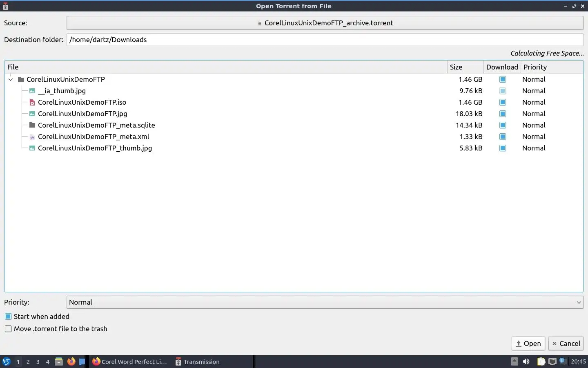Toggle download checkbox for CorelLinuxUnixDemoFTP.jpg
The height and width of the screenshot is (368, 588).
click(x=503, y=114)
